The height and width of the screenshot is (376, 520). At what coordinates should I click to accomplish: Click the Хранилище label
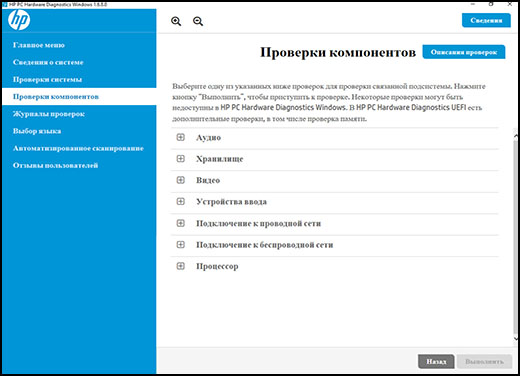point(220,159)
